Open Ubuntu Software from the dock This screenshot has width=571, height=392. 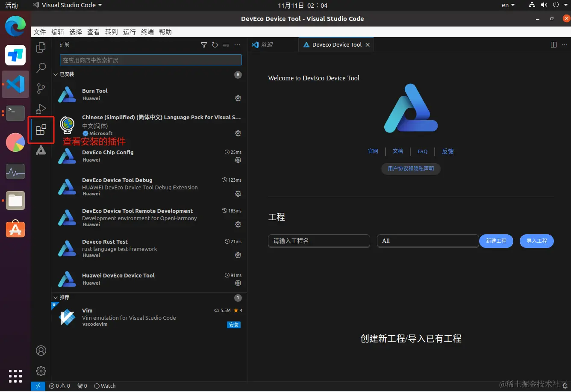pos(15,230)
